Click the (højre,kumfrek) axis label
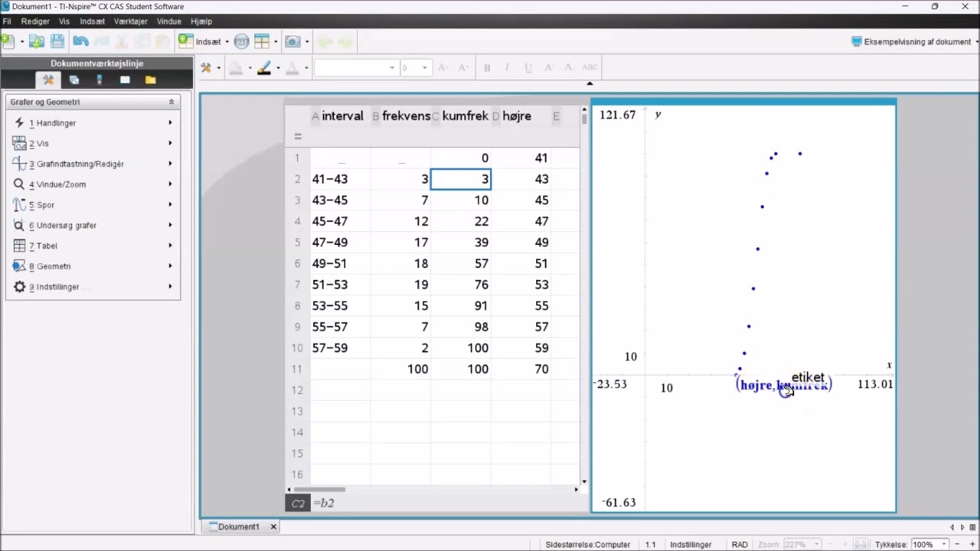980x551 pixels. (x=783, y=385)
